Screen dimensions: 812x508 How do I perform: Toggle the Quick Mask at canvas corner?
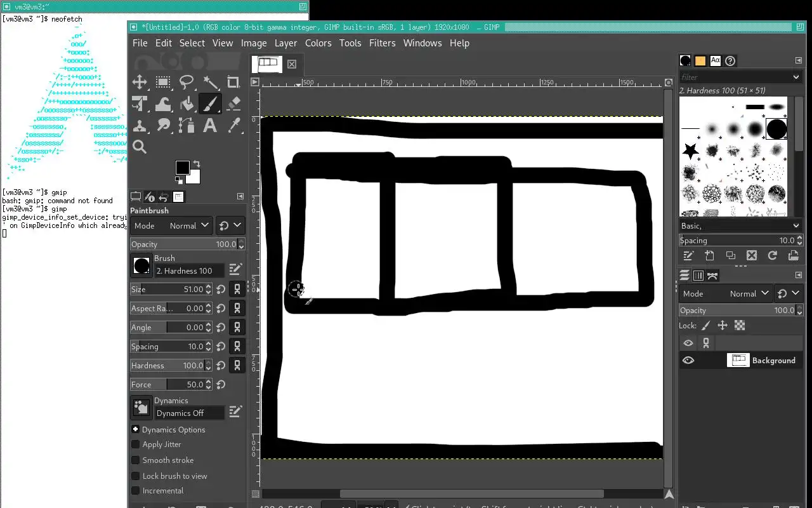tap(255, 494)
